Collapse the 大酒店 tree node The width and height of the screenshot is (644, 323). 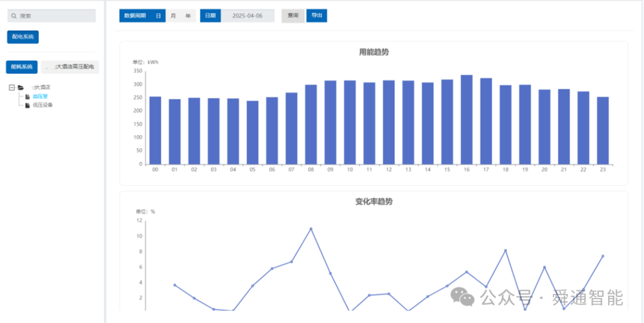(x=12, y=88)
